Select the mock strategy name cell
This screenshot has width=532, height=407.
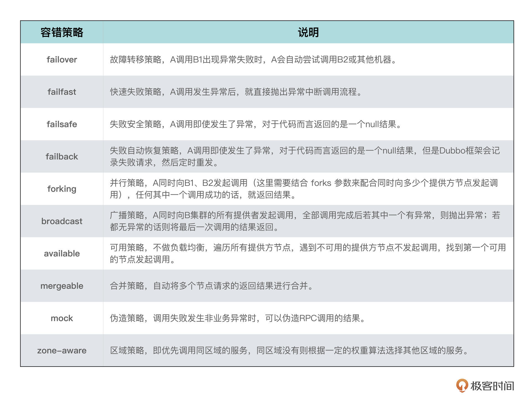[x=62, y=318]
